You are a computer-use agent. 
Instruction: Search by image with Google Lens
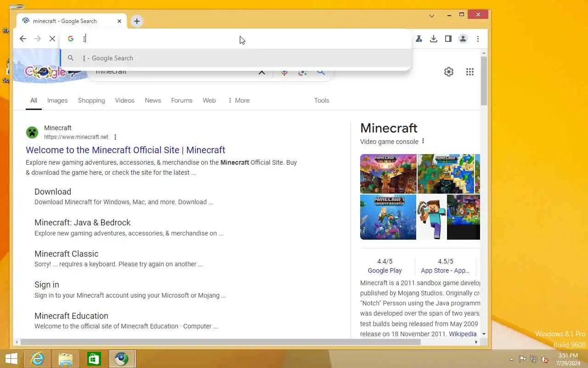302,73
